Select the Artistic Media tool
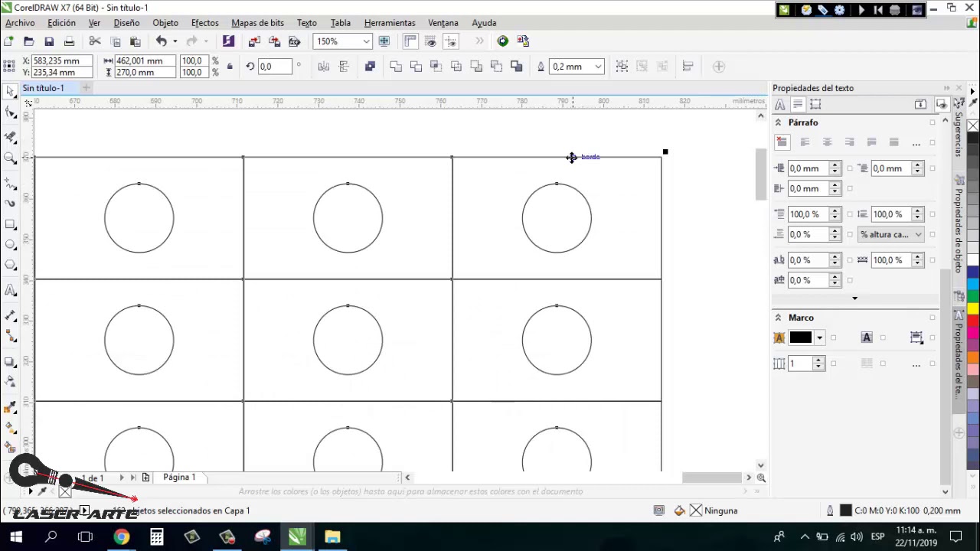 [10, 204]
